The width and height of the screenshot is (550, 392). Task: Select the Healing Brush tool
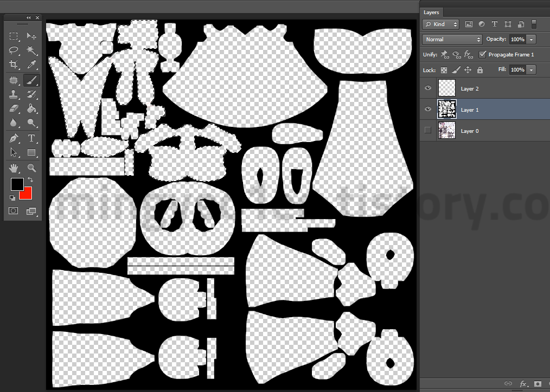[x=14, y=80]
